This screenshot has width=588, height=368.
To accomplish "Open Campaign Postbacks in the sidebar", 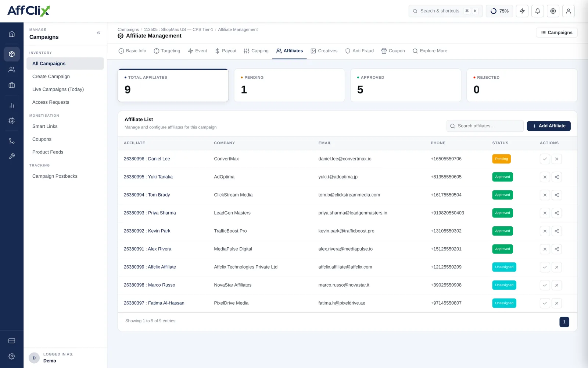I will [65, 176].
